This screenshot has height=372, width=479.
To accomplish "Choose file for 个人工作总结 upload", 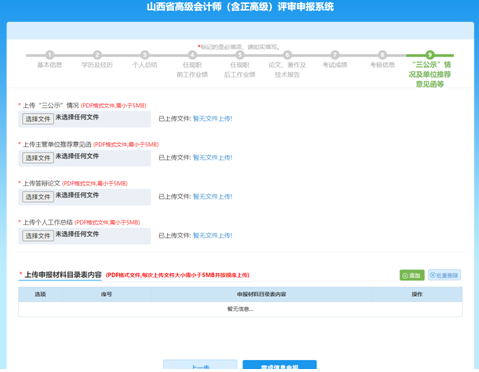I will tap(38, 236).
